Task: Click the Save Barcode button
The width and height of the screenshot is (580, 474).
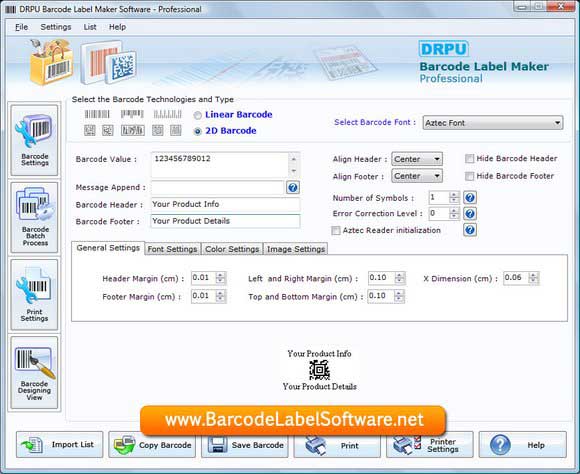Action: pos(245,445)
